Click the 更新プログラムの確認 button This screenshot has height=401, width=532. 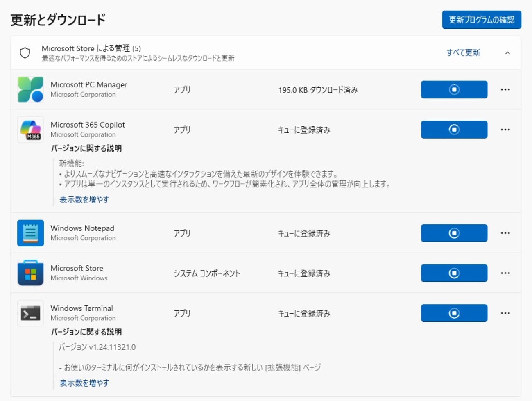click(482, 20)
